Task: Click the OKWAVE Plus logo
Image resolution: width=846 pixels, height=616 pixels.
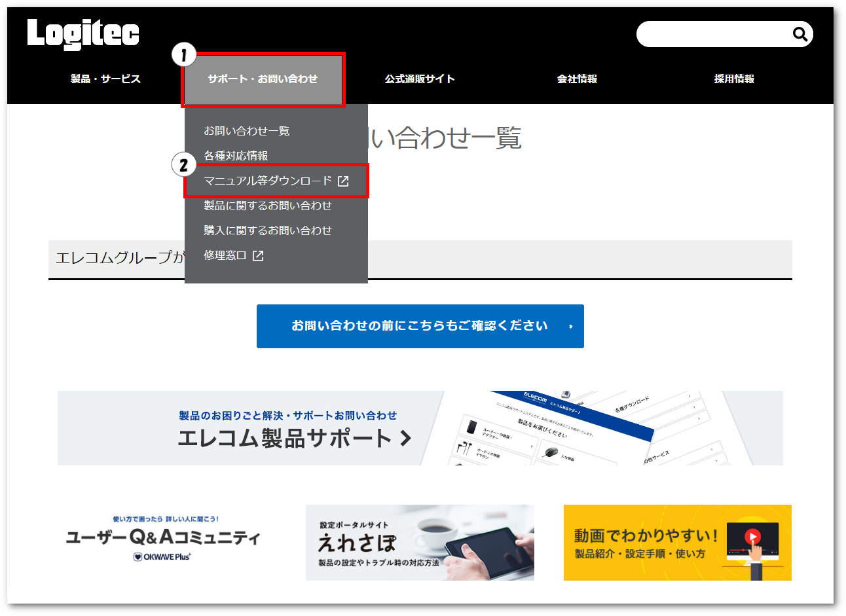Action: tap(162, 557)
